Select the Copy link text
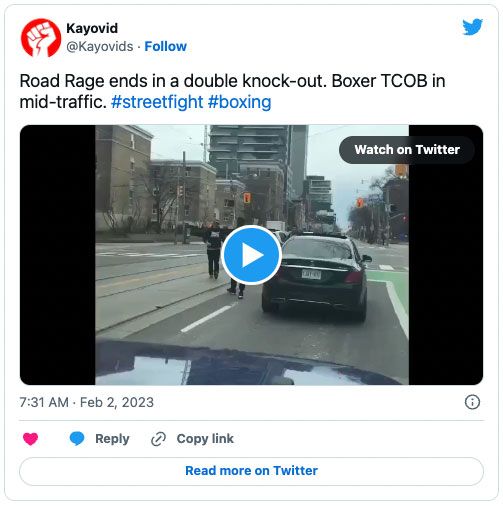The width and height of the screenshot is (503, 506). click(x=205, y=439)
